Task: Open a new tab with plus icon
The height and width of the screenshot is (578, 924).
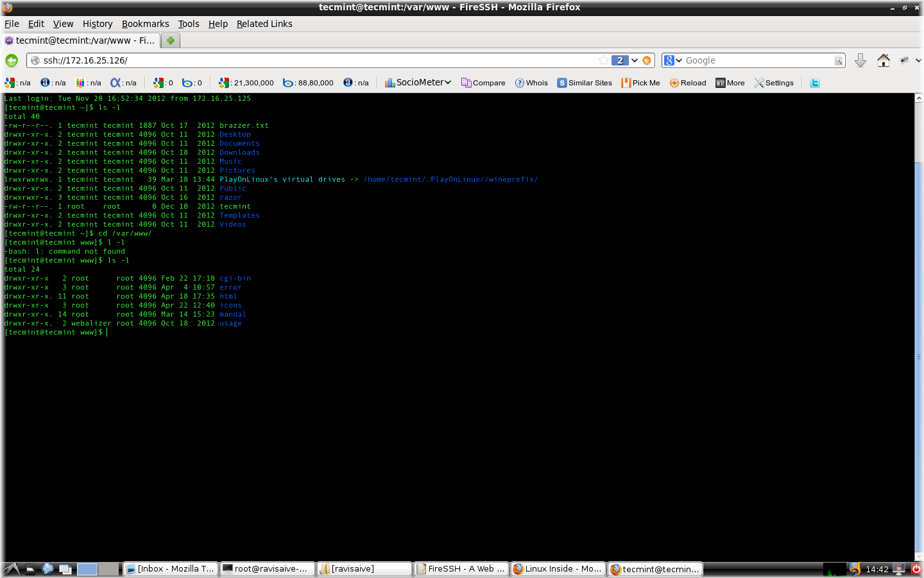Action: pyautogui.click(x=171, y=40)
